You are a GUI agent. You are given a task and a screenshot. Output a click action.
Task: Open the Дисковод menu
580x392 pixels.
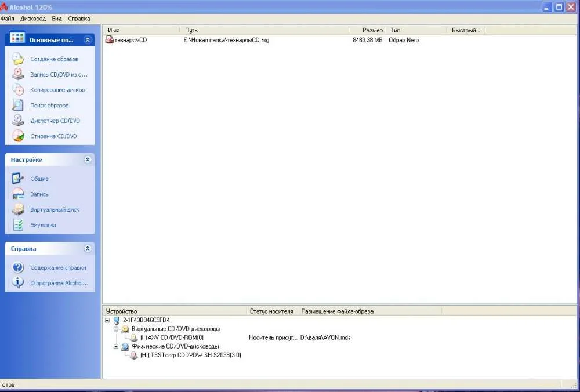pyautogui.click(x=33, y=19)
